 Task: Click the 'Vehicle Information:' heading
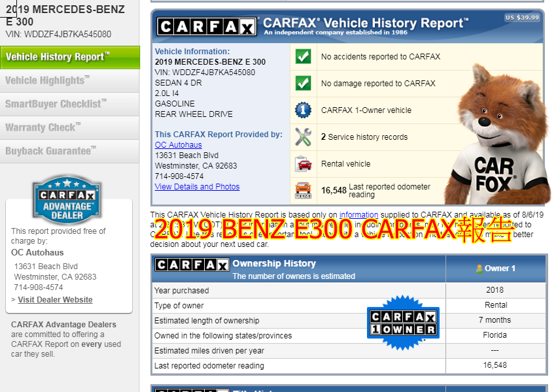coord(192,52)
